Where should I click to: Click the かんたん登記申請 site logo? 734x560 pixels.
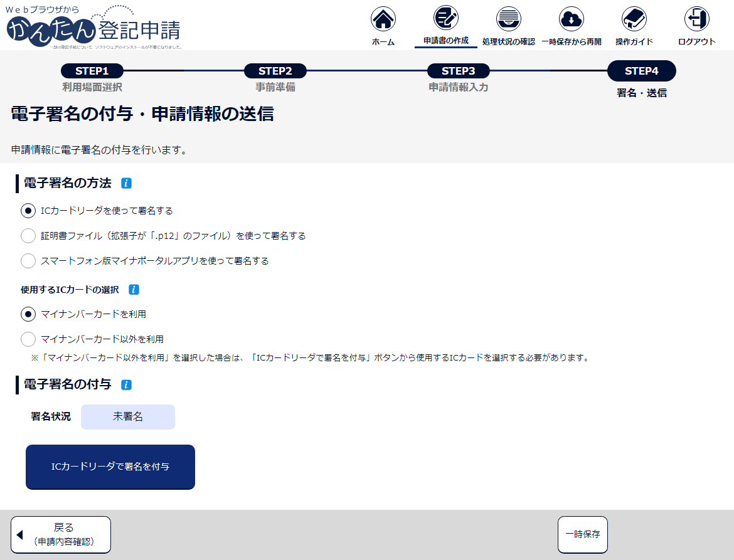[x=93, y=27]
